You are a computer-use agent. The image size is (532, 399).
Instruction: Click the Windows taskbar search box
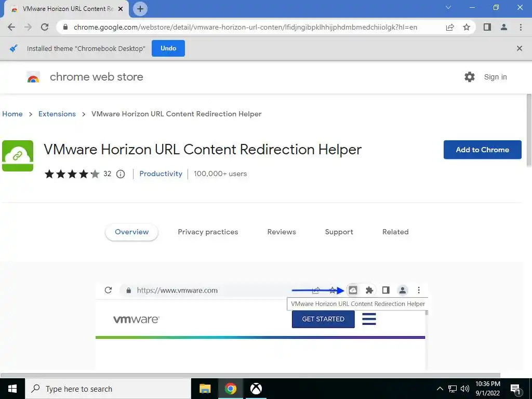108,389
